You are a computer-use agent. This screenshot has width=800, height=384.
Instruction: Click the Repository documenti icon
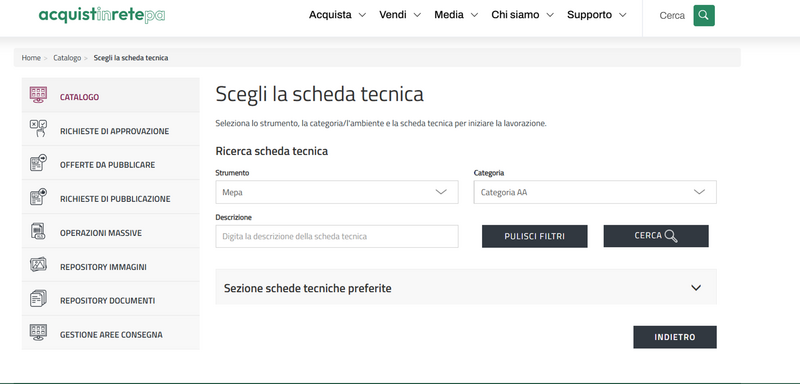38,298
